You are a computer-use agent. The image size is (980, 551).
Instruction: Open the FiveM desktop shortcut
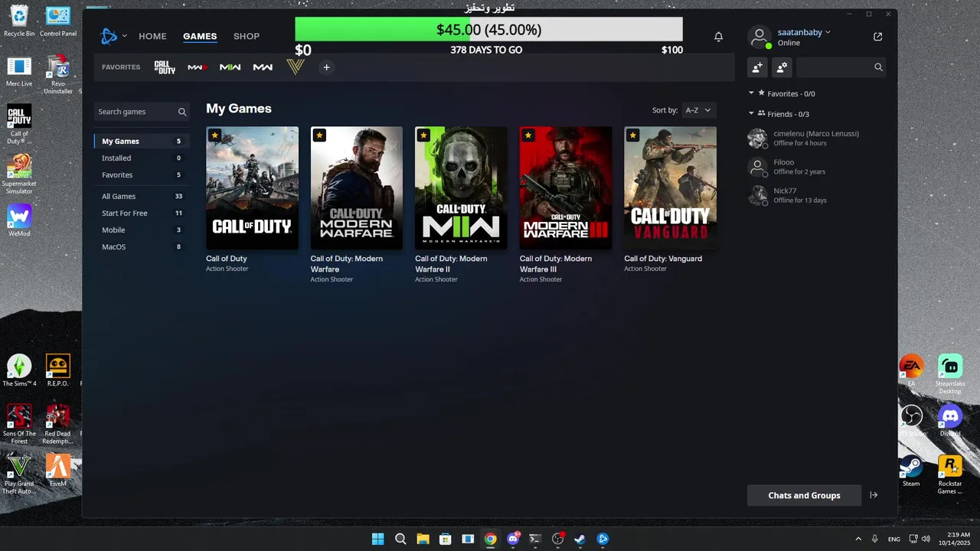point(58,470)
